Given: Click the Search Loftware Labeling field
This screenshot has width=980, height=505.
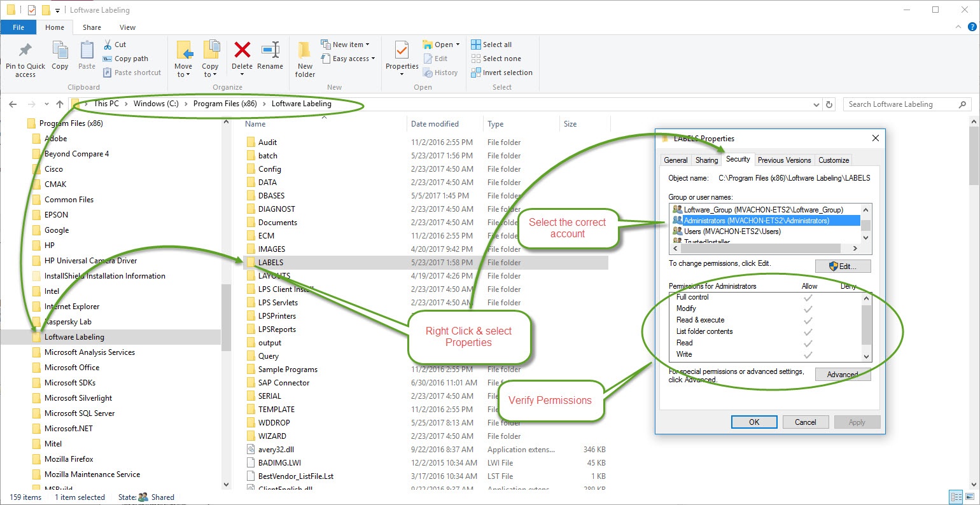Looking at the screenshot, I should [900, 104].
